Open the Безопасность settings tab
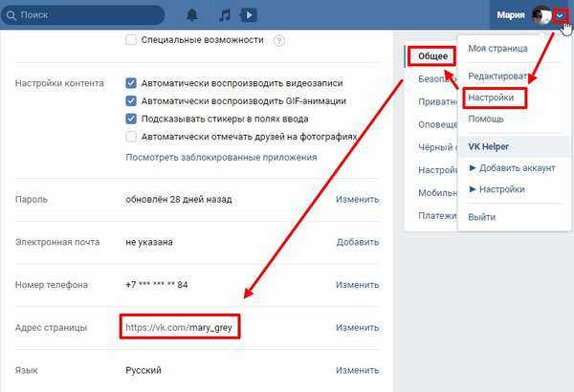Image resolution: width=574 pixels, height=392 pixels. pyautogui.click(x=438, y=79)
